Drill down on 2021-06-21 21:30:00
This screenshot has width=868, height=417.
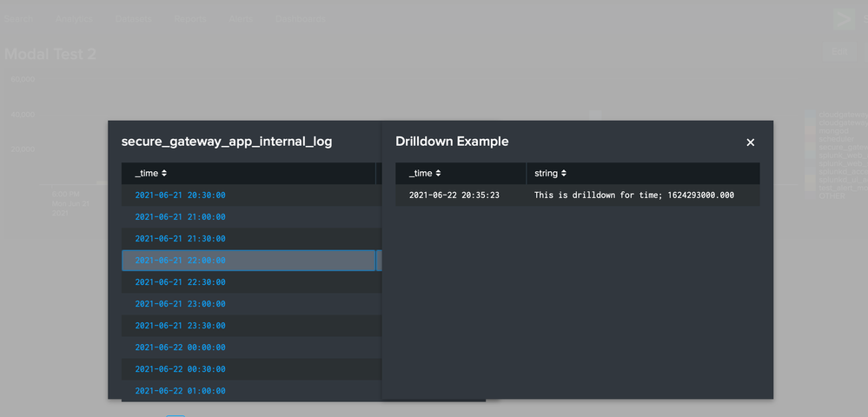(180, 239)
